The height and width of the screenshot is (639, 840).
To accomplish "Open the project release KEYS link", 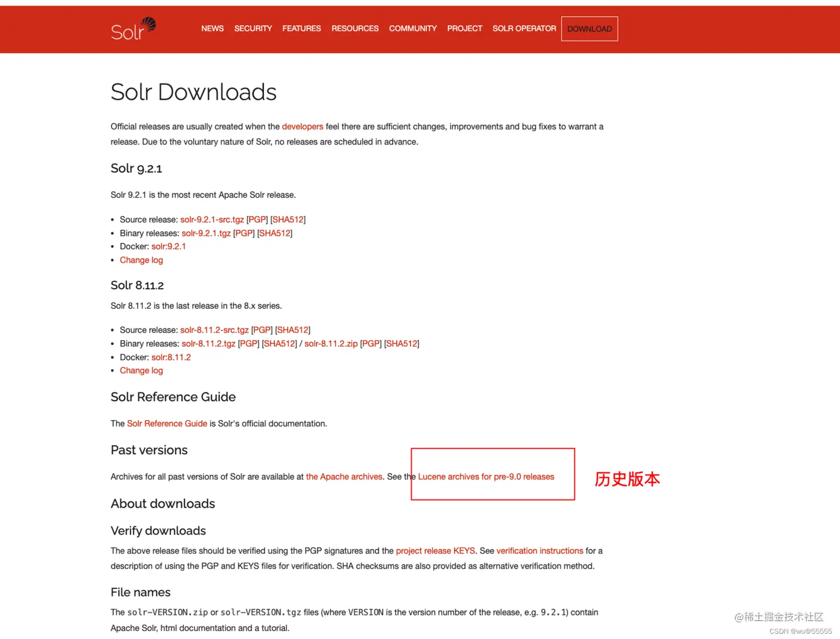I will click(436, 551).
